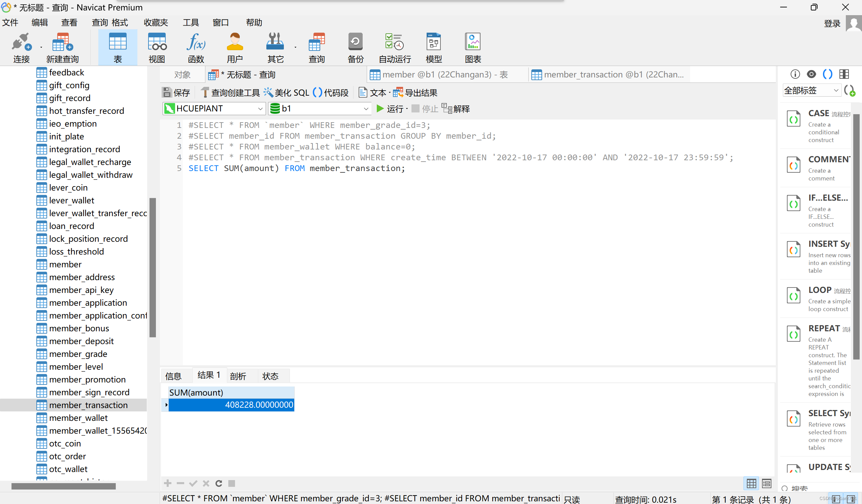Open the 全部标签 snippet filter dropdown
Viewport: 862px width, 504px height.
click(836, 91)
